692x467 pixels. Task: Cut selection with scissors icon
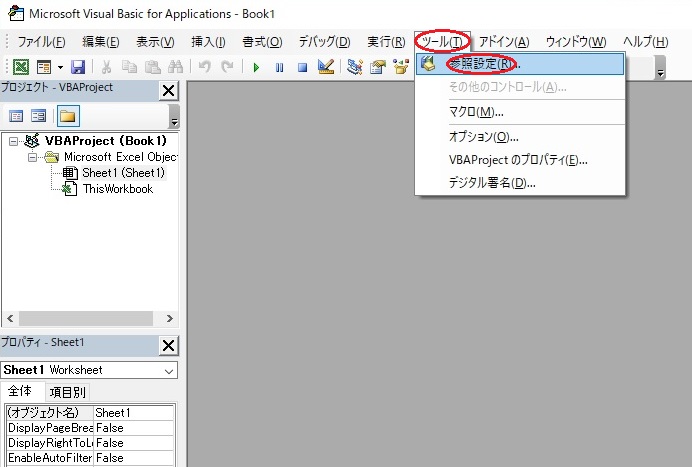point(106,67)
